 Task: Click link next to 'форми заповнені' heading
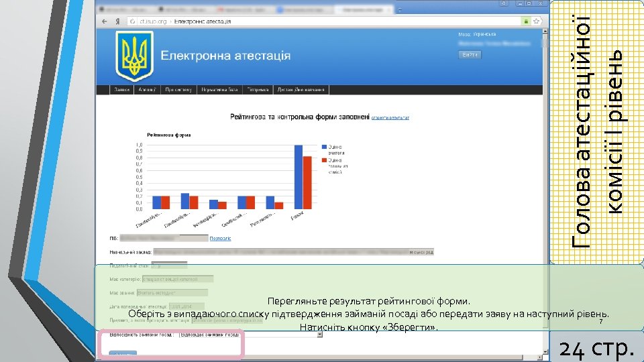coord(390,118)
